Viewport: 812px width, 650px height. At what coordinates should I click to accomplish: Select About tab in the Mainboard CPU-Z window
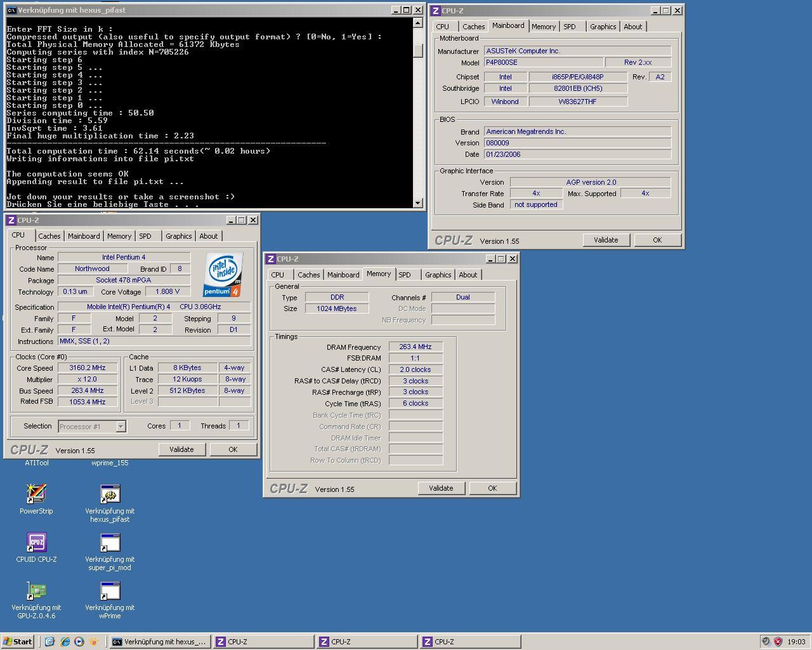point(633,27)
